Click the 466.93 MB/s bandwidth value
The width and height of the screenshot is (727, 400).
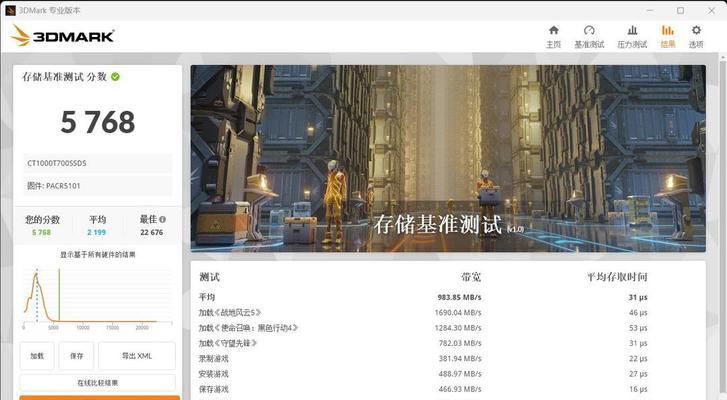point(460,389)
